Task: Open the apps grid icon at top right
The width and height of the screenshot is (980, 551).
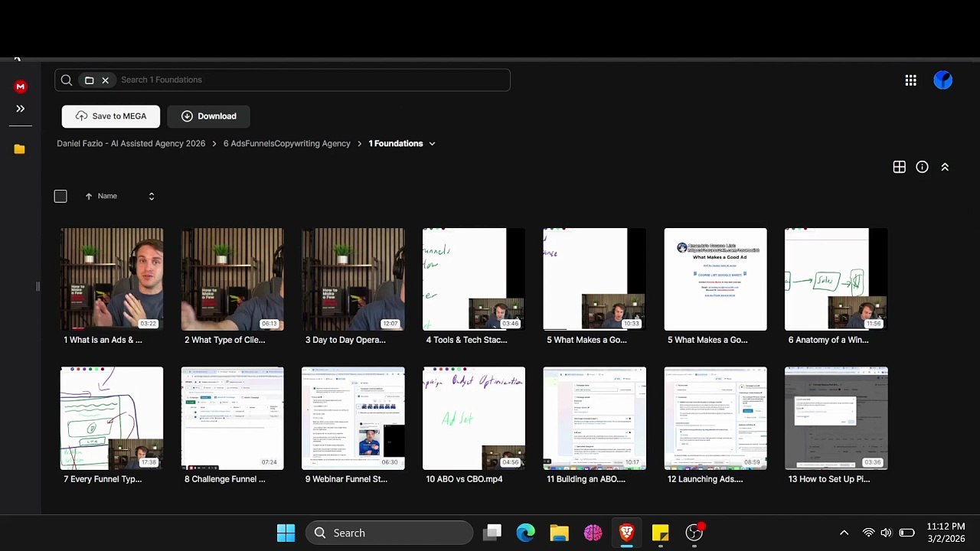Action: 910,80
